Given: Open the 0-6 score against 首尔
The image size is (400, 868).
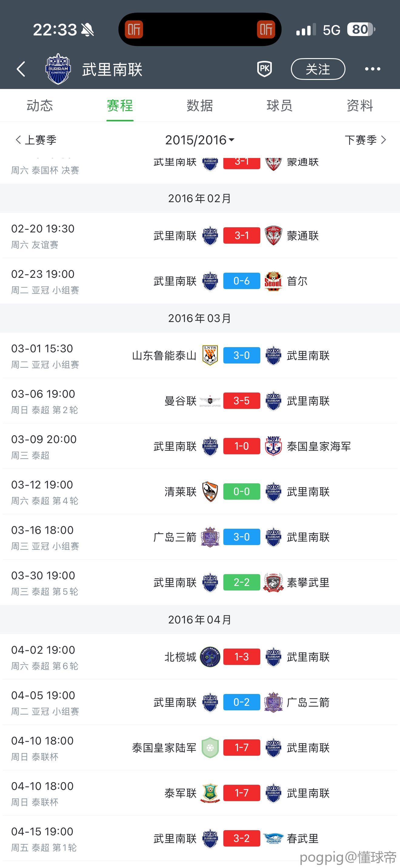Looking at the screenshot, I should coord(242,281).
